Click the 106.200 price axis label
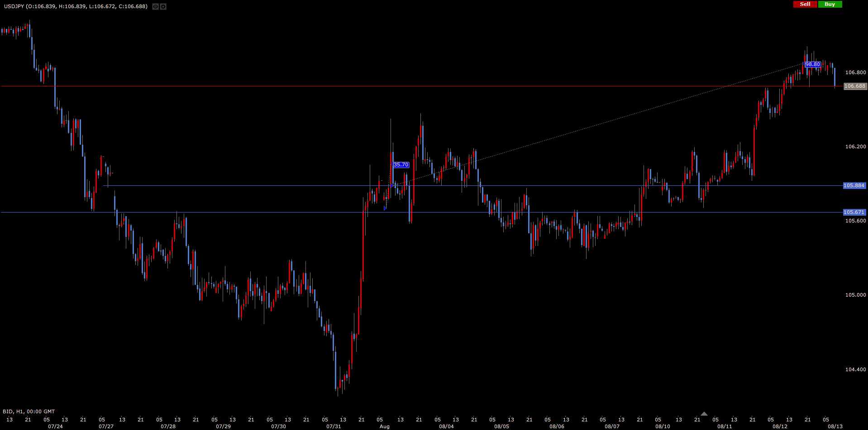Screen dimensions: 868x430 [855, 146]
